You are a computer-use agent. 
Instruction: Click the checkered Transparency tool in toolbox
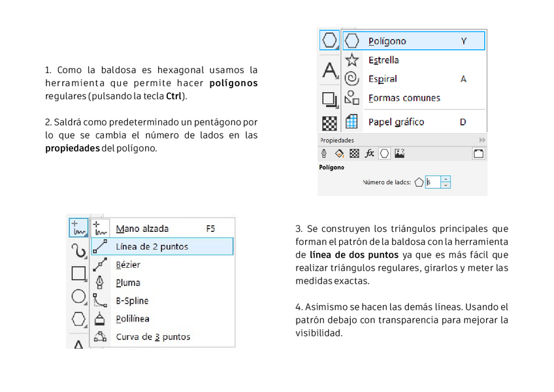330,123
